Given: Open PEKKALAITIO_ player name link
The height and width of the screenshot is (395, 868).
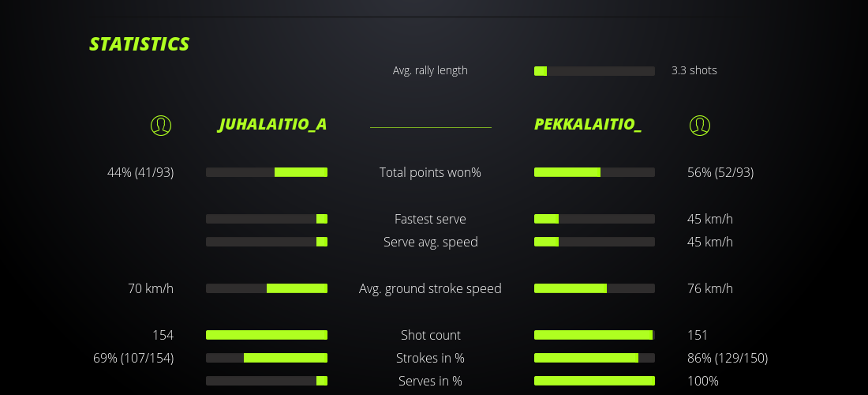Looking at the screenshot, I should point(588,125).
